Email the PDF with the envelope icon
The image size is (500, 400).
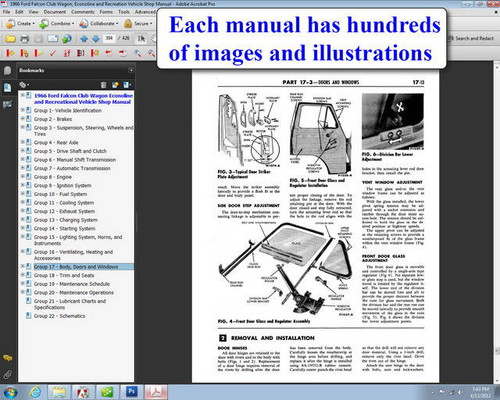coord(53,39)
